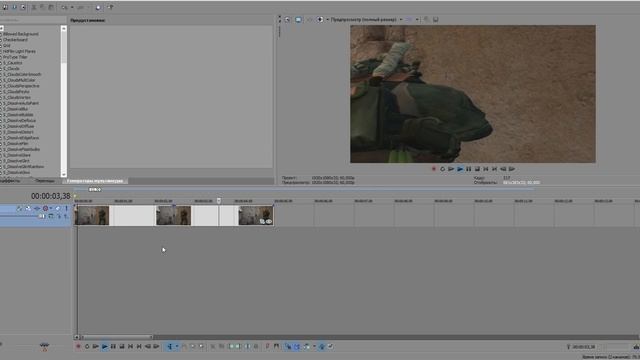Open the compositing mode dropdown on the track header
Image resolution: width=640 pixels, height=360 pixels.
tap(51, 216)
